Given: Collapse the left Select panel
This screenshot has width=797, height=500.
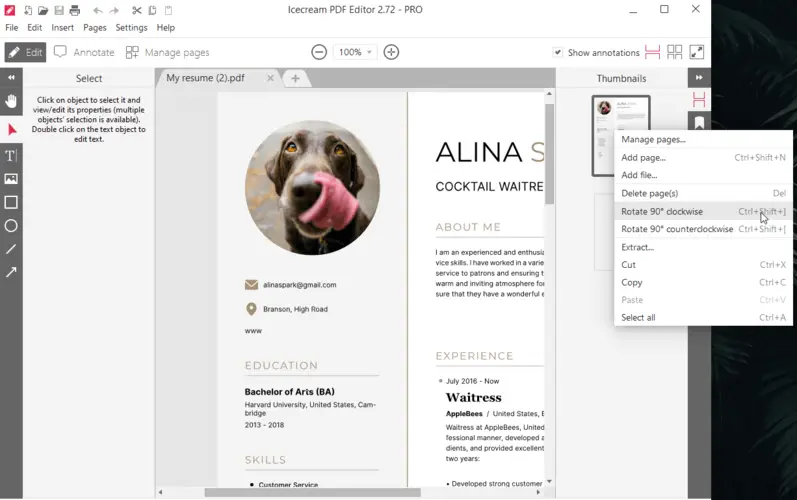Looking at the screenshot, I should tap(11, 78).
